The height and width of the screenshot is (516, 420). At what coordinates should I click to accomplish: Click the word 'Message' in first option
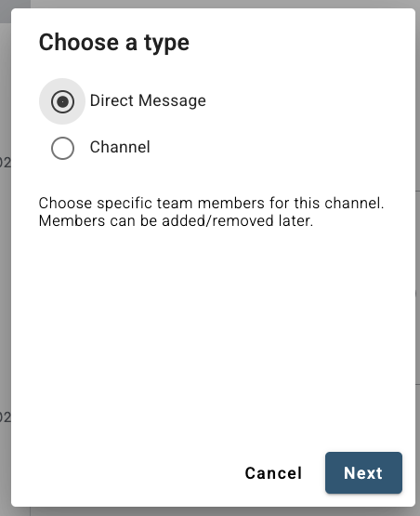(172, 100)
